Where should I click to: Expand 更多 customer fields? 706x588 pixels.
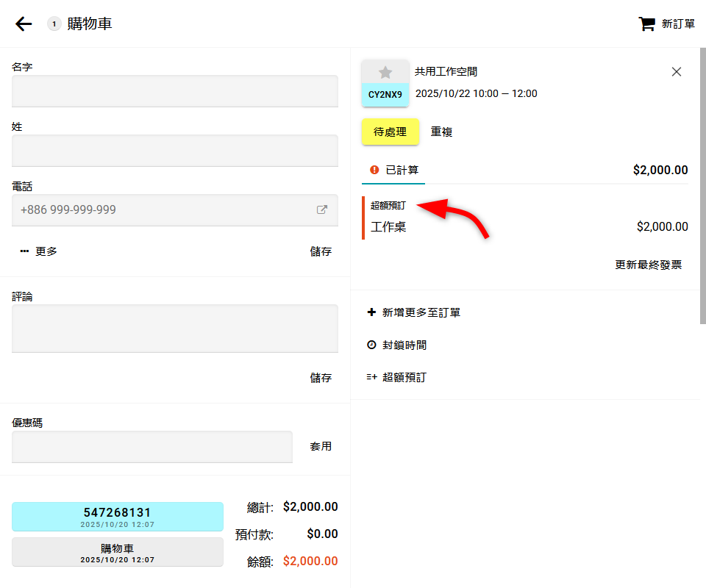click(39, 251)
